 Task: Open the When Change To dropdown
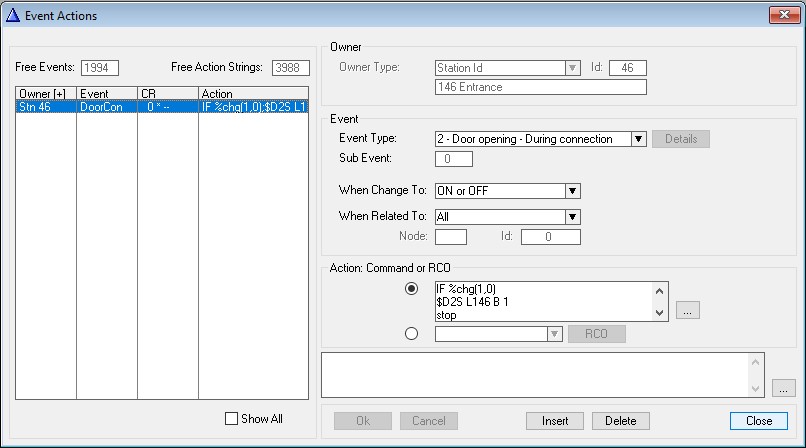(x=573, y=191)
